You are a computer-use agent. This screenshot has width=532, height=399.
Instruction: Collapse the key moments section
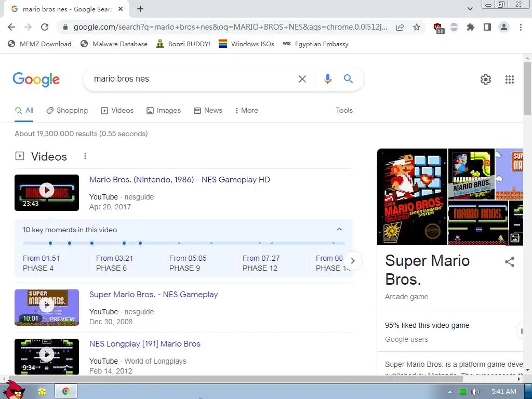coord(339,229)
